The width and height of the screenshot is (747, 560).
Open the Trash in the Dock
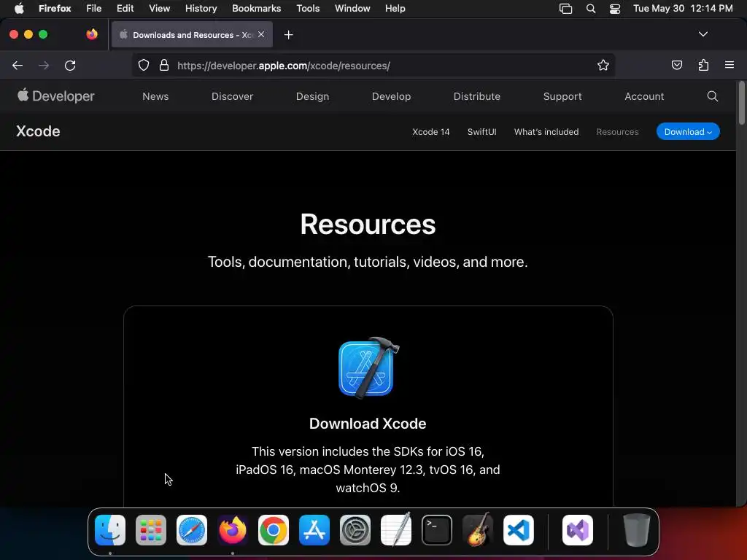coord(636,530)
